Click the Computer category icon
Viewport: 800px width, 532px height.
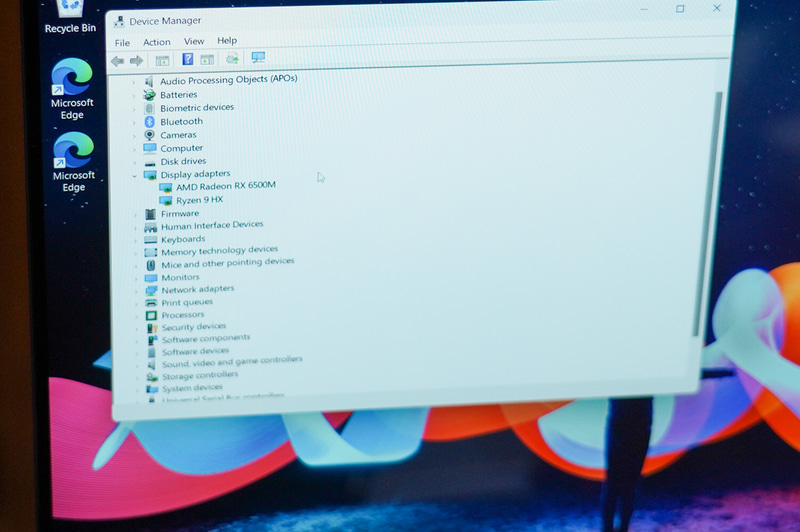pyautogui.click(x=150, y=148)
